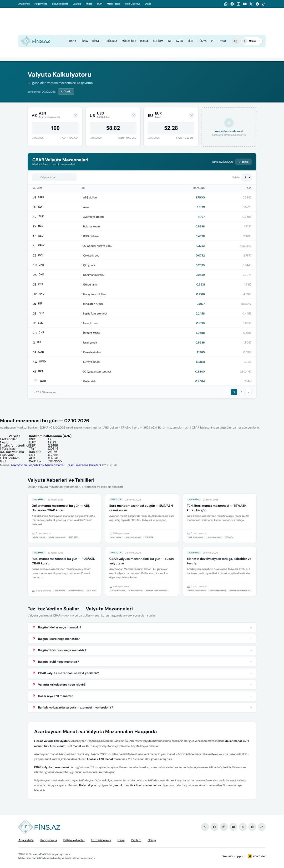Remove the AZN currency card
Viewport: 284px width, 868px height.
tap(75, 115)
